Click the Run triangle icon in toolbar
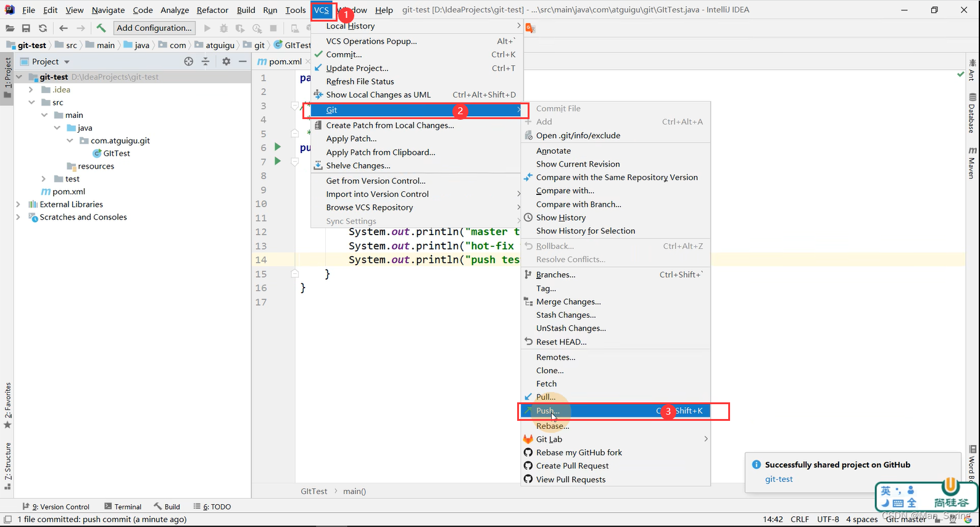This screenshot has height=527, width=980. click(207, 28)
